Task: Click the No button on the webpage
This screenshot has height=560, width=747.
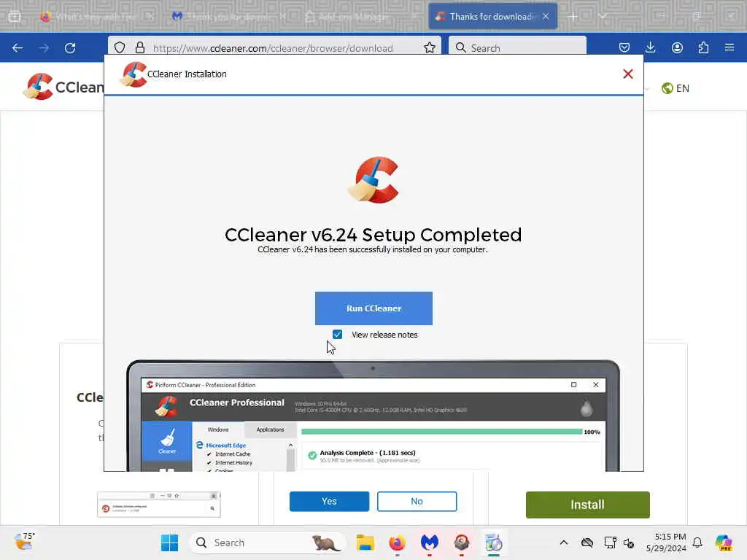Action: [417, 501]
